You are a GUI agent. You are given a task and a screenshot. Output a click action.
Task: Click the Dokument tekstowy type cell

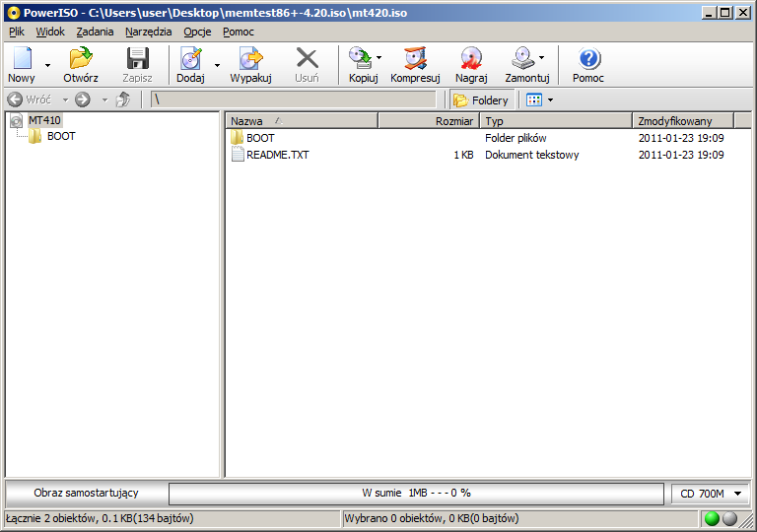532,155
